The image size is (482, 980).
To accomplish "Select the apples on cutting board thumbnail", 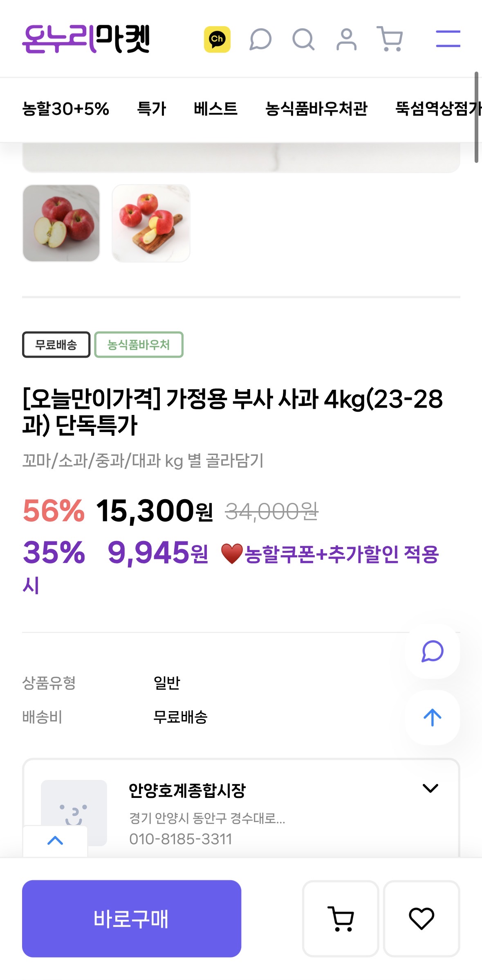I will tap(151, 223).
